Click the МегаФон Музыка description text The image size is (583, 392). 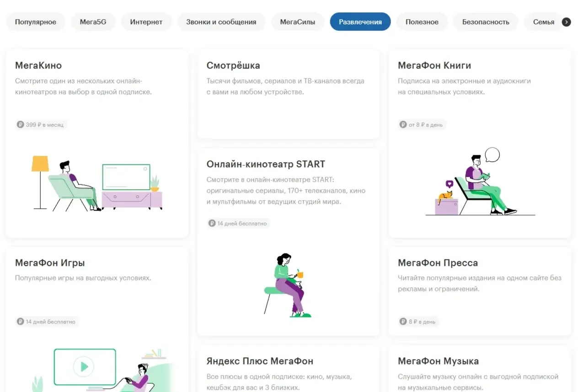[478, 382]
